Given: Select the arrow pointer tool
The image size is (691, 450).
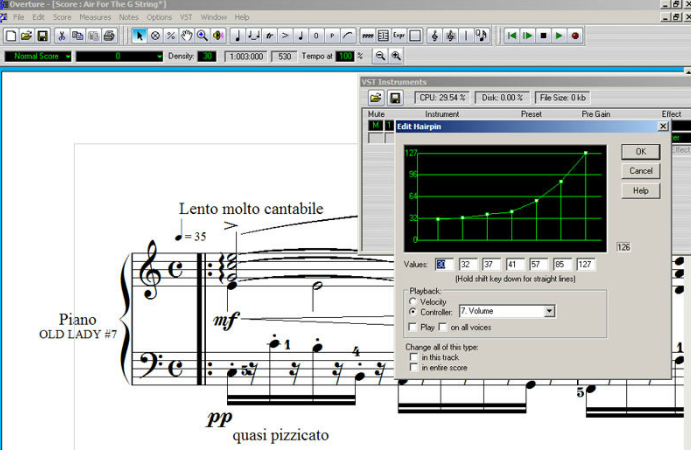Looking at the screenshot, I should [139, 36].
